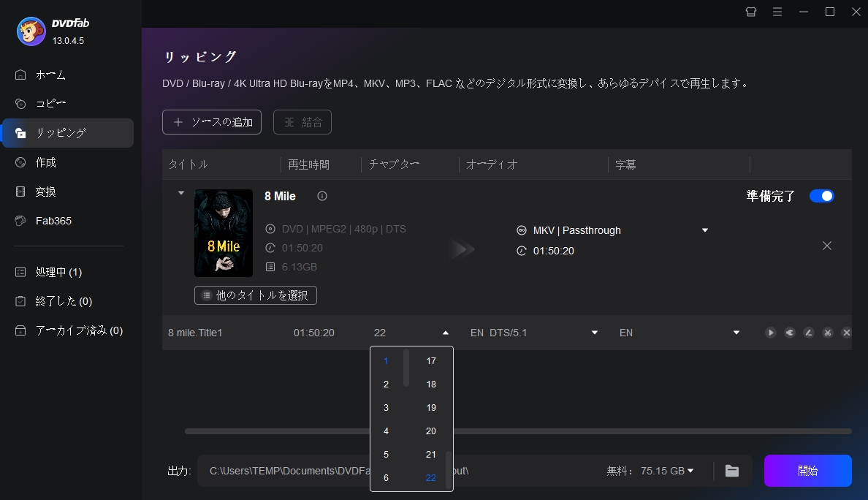Open the hamburger main menu in title bar
Screen dimensions: 868x500
tap(777, 12)
